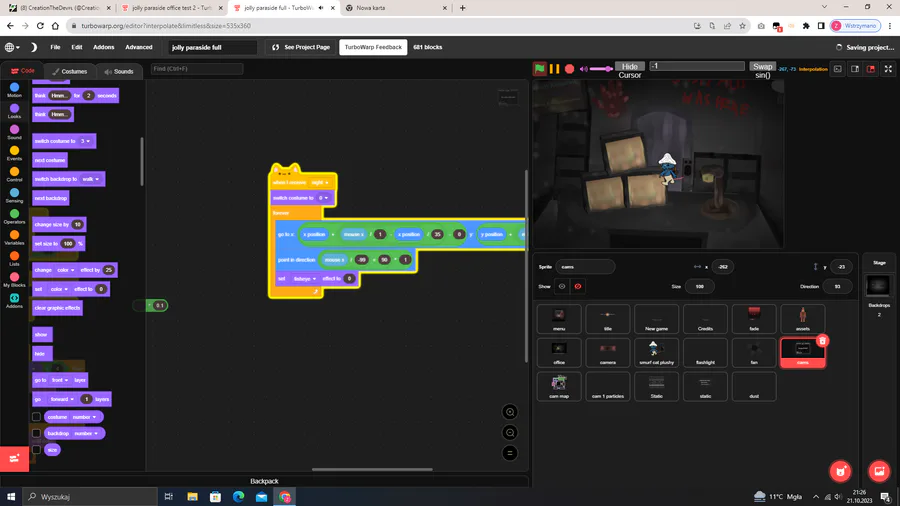Choose a new sprite with cat button

(841, 471)
